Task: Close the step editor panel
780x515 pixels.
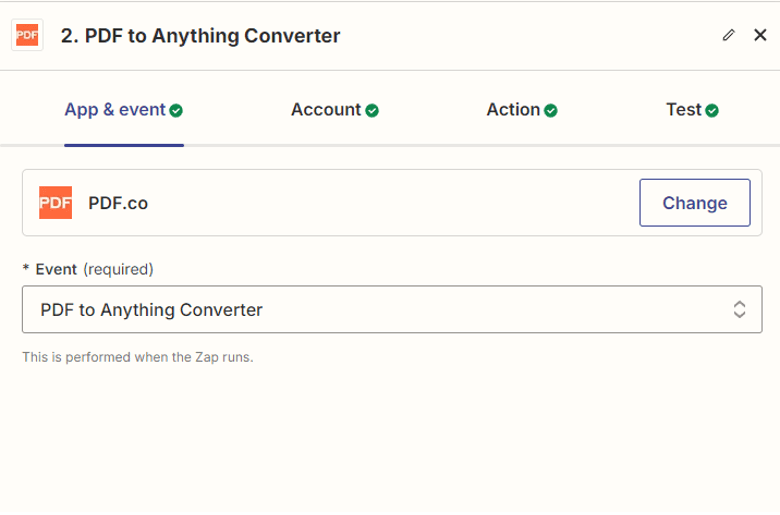Action: (760, 35)
